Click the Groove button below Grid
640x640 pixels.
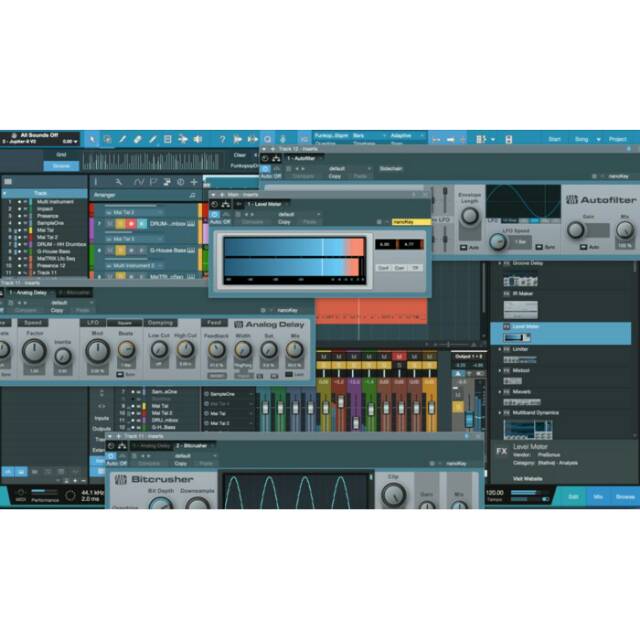click(61, 166)
